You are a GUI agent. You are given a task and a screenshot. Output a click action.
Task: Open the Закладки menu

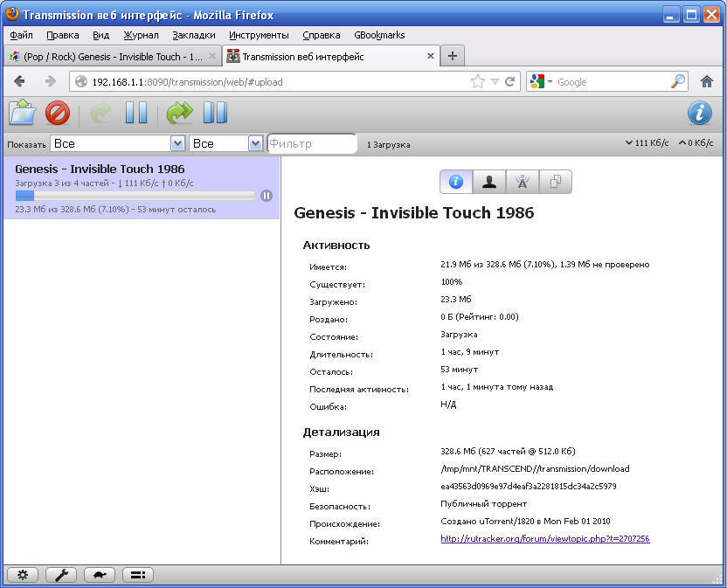(x=194, y=35)
